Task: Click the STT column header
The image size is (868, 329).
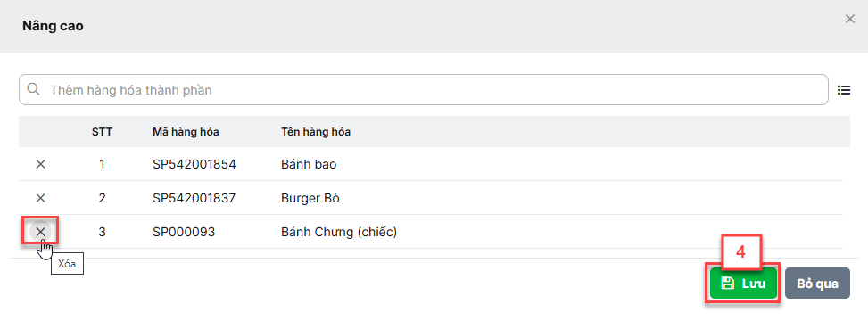Action: tap(102, 132)
